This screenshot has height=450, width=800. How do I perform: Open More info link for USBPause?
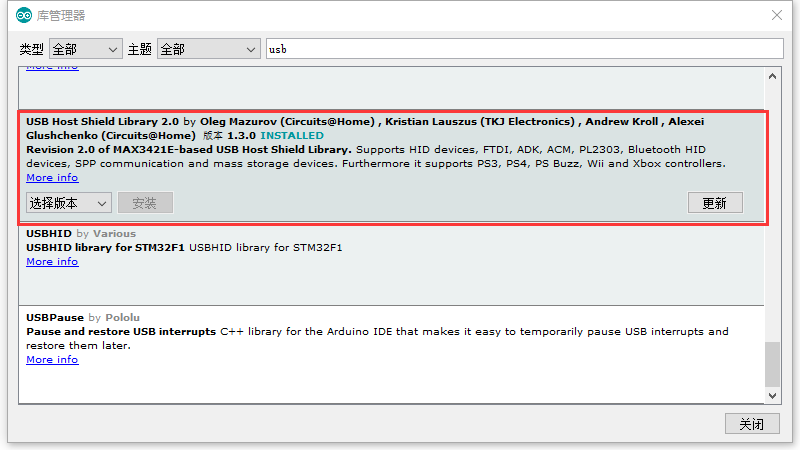(x=52, y=359)
